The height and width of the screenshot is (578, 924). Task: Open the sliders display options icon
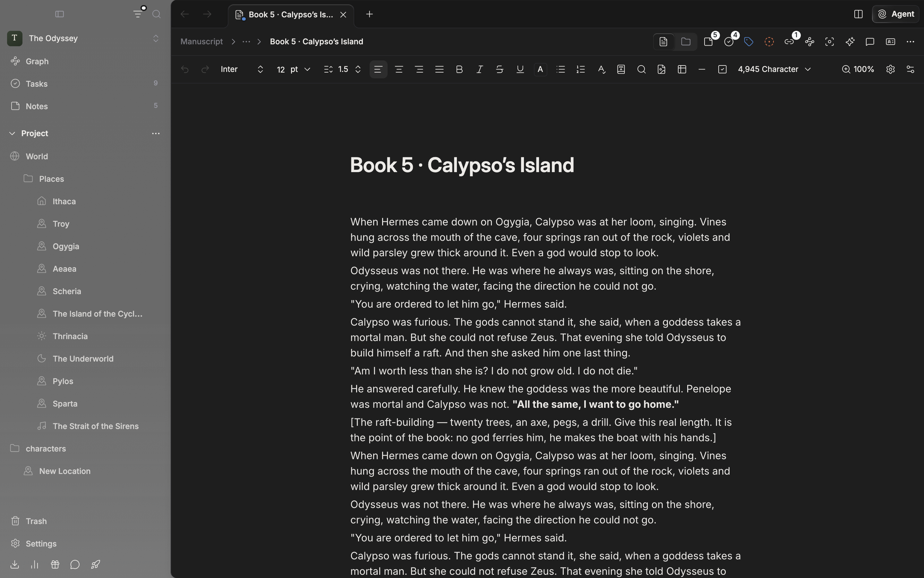pos(910,69)
